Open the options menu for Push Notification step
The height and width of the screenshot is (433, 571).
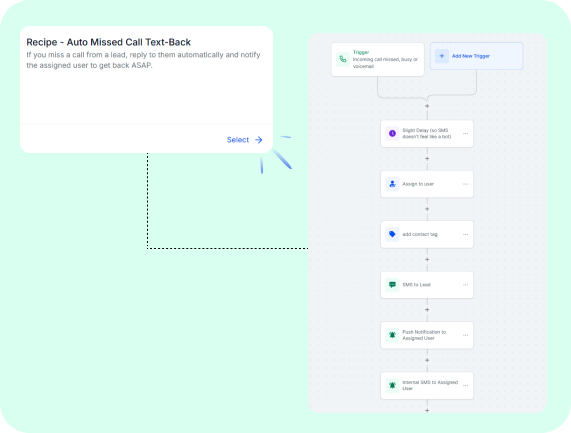click(x=465, y=335)
